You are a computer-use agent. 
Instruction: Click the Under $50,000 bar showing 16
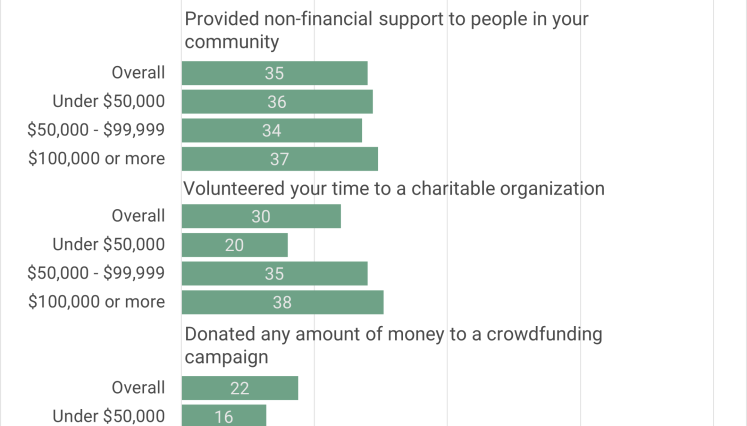point(224,416)
